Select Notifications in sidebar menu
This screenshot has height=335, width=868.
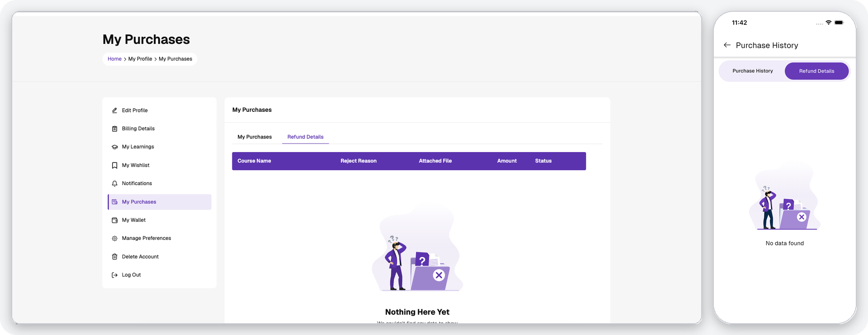point(160,183)
